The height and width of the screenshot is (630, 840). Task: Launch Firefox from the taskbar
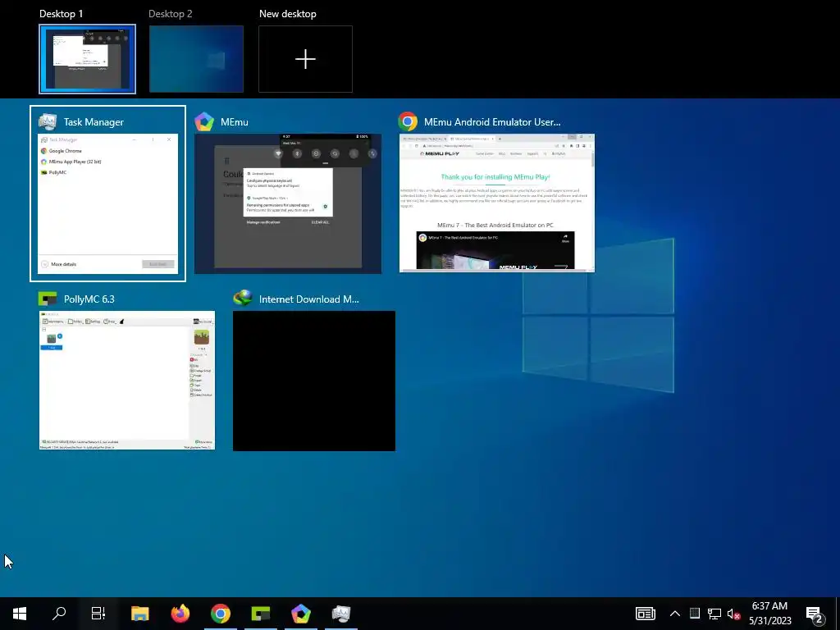click(180, 614)
